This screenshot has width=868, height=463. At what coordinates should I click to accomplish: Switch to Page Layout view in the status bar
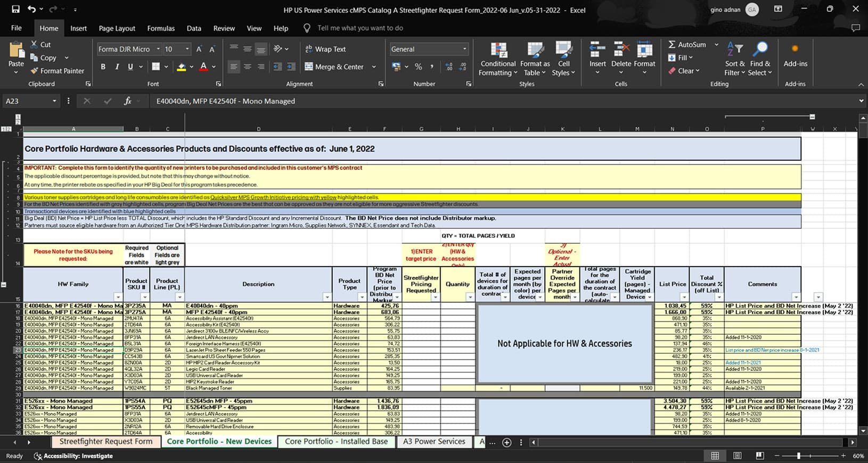[x=737, y=456]
